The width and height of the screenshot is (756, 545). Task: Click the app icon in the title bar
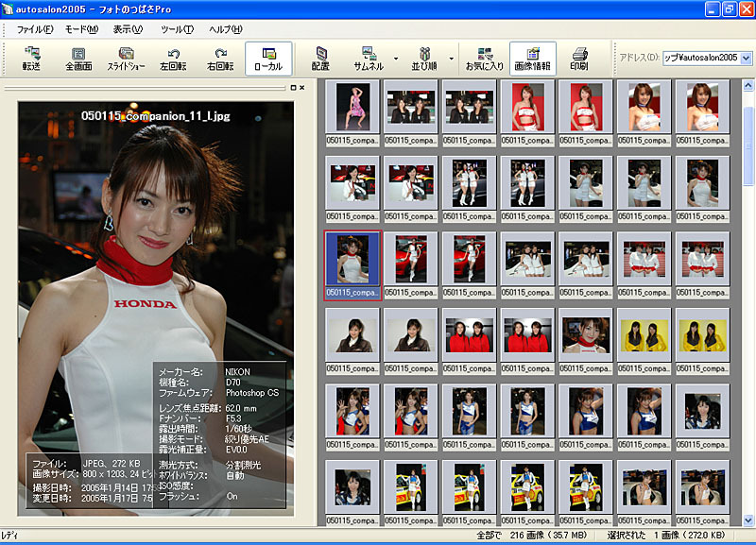[8, 9]
